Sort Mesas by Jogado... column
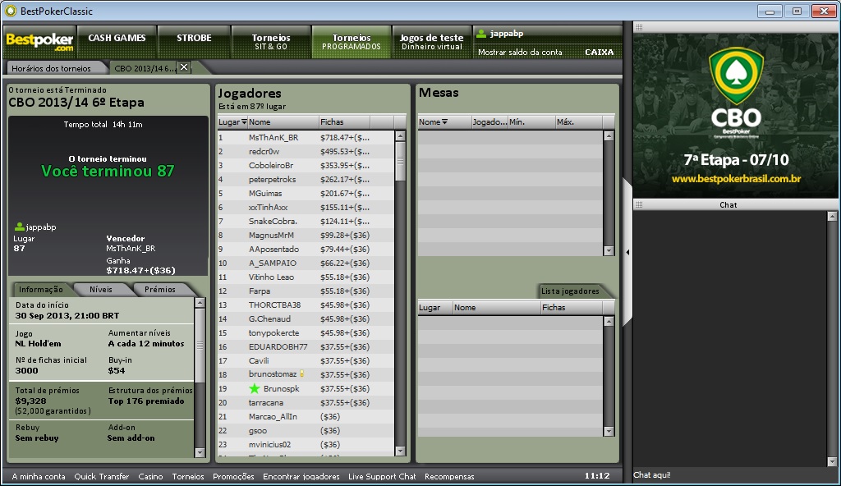 (489, 122)
